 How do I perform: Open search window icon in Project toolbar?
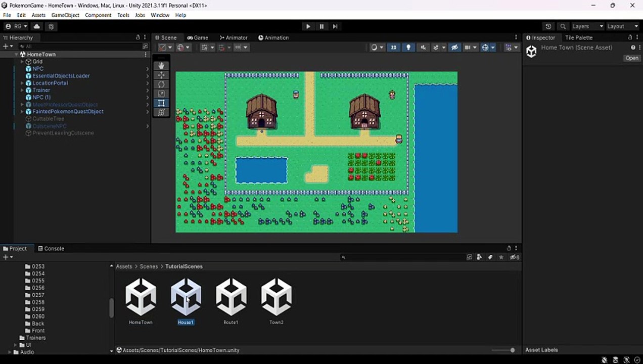coord(469,257)
